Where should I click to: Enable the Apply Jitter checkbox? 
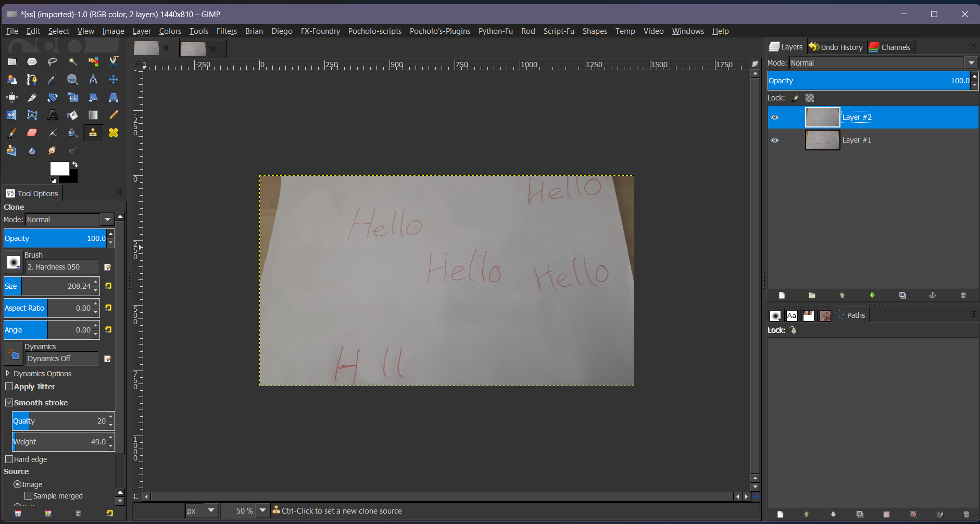click(9, 387)
